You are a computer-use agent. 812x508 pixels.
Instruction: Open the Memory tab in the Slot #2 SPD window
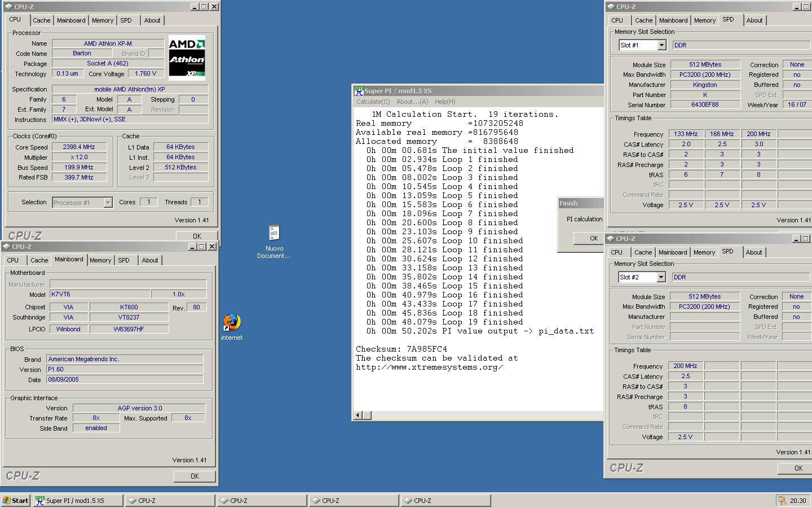[x=704, y=252]
